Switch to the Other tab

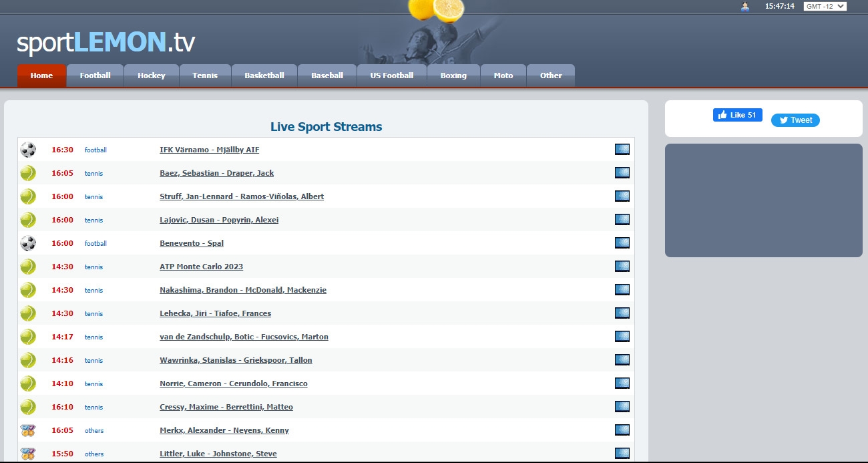(551, 75)
